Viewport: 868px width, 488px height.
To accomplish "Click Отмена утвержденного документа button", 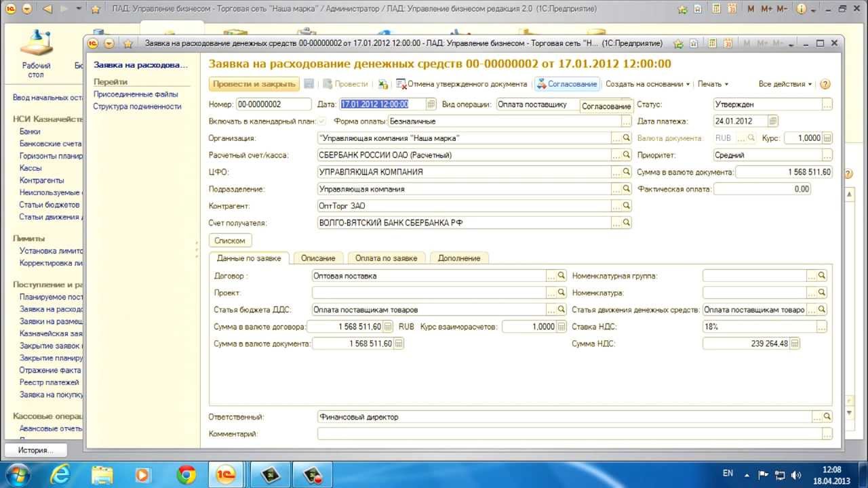I will [x=462, y=84].
